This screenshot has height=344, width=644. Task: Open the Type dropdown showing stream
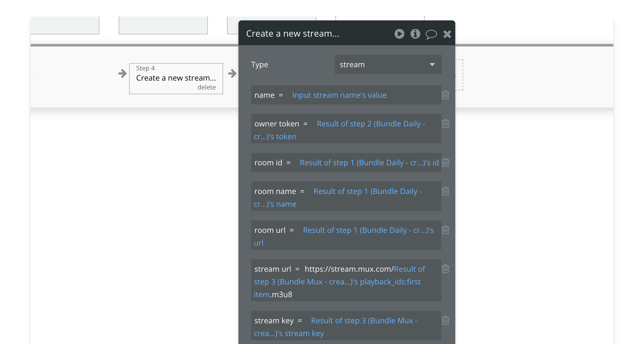click(383, 65)
